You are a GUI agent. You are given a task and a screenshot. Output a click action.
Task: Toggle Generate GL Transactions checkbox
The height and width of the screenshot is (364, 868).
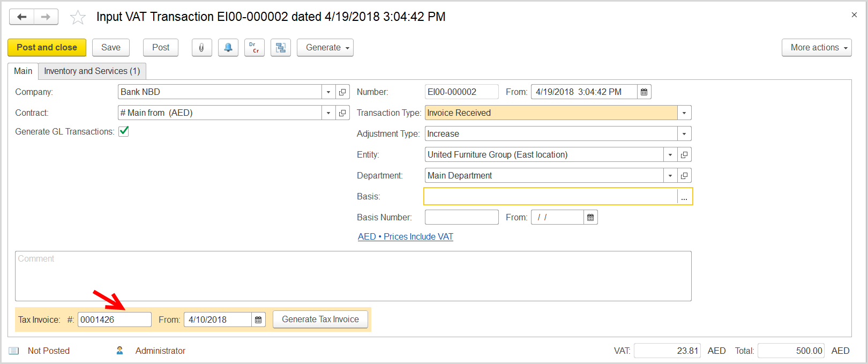[x=124, y=131]
